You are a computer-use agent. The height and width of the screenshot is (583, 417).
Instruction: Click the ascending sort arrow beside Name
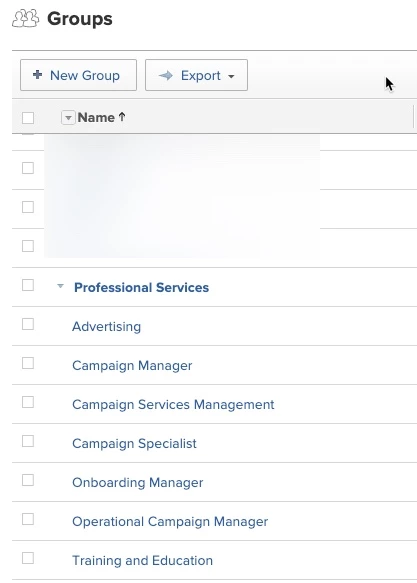[122, 117]
